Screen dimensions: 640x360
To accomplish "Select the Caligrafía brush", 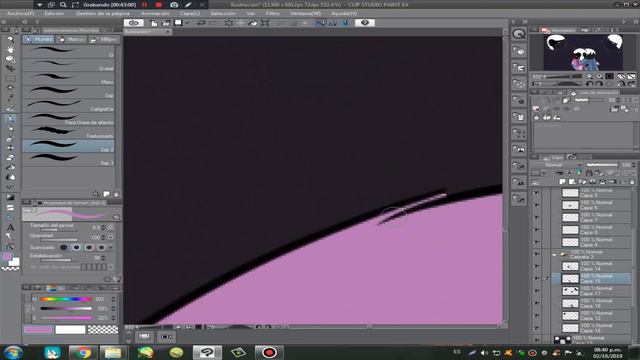I will (x=68, y=105).
